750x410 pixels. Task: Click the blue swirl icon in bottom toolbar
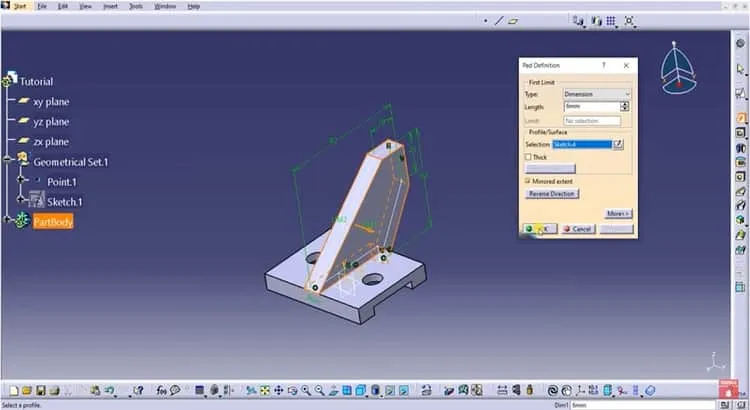coord(553,391)
